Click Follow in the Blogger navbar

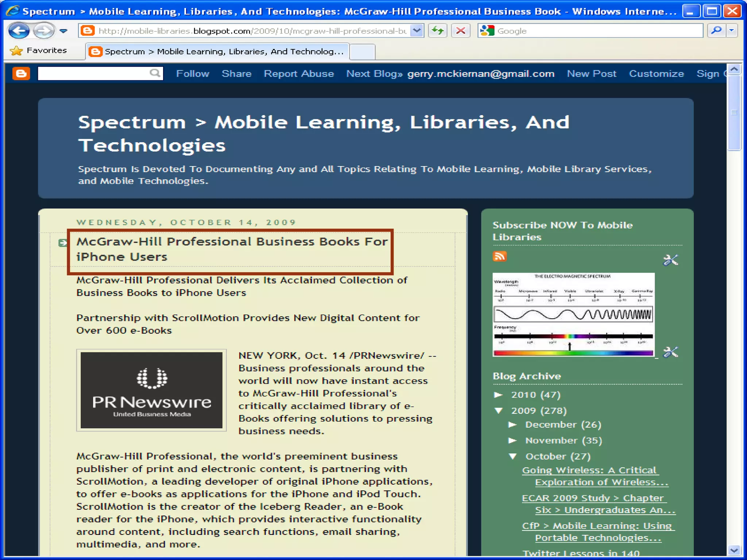[x=193, y=74]
